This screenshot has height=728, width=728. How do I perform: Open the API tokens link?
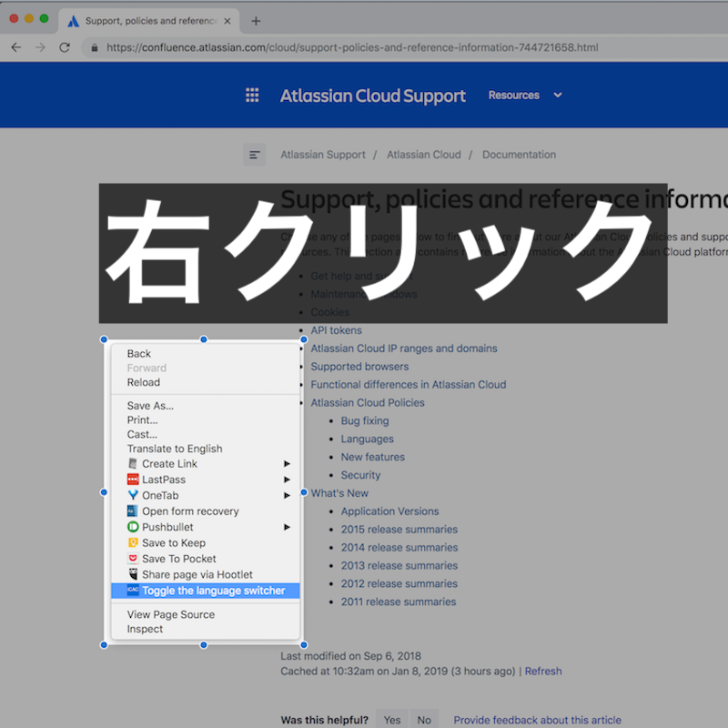point(336,330)
